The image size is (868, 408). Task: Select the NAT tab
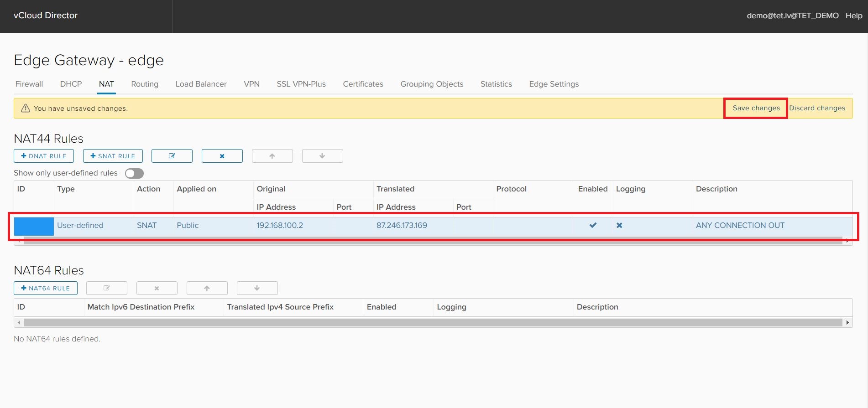click(x=106, y=84)
